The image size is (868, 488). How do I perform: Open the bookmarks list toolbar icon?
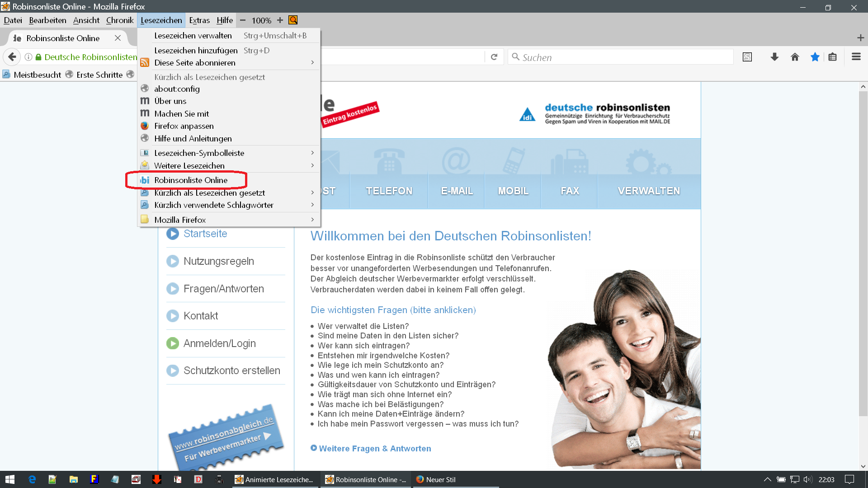(x=832, y=57)
